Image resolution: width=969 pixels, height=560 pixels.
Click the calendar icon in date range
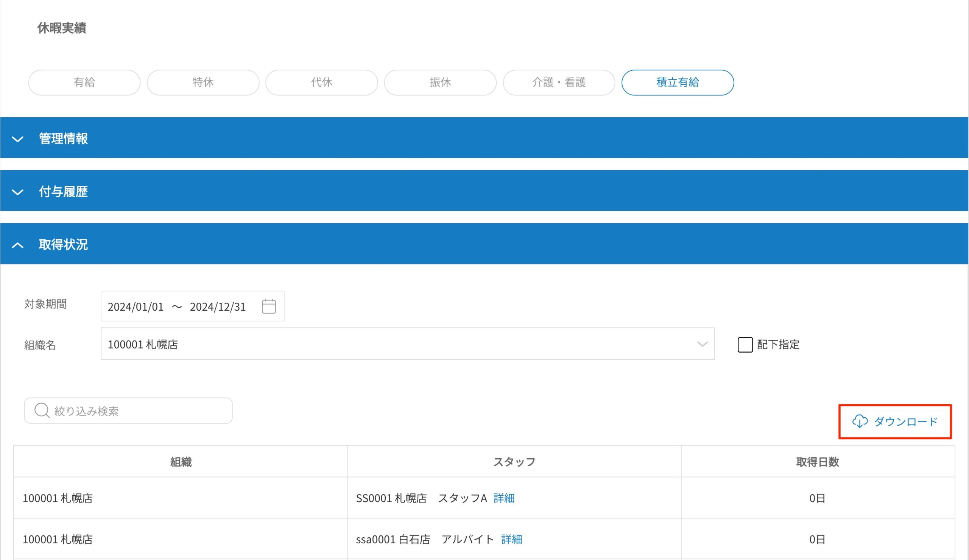(x=268, y=306)
